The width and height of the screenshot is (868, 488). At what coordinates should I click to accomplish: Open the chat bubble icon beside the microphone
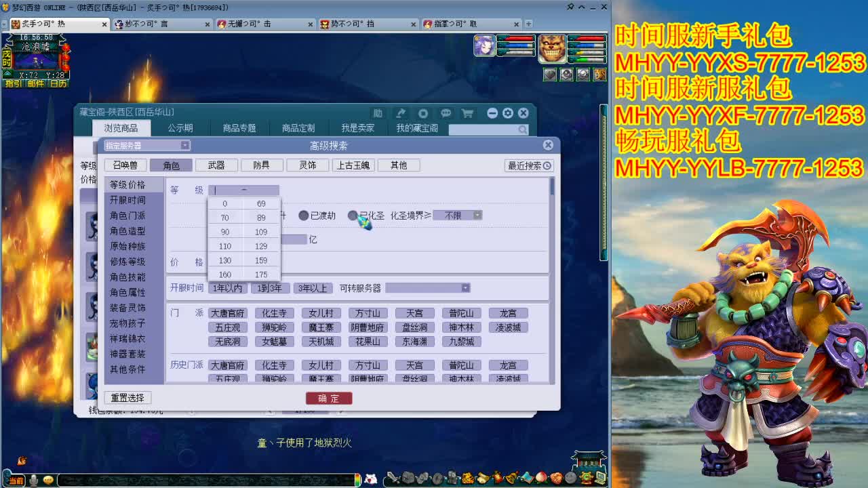[x=48, y=480]
